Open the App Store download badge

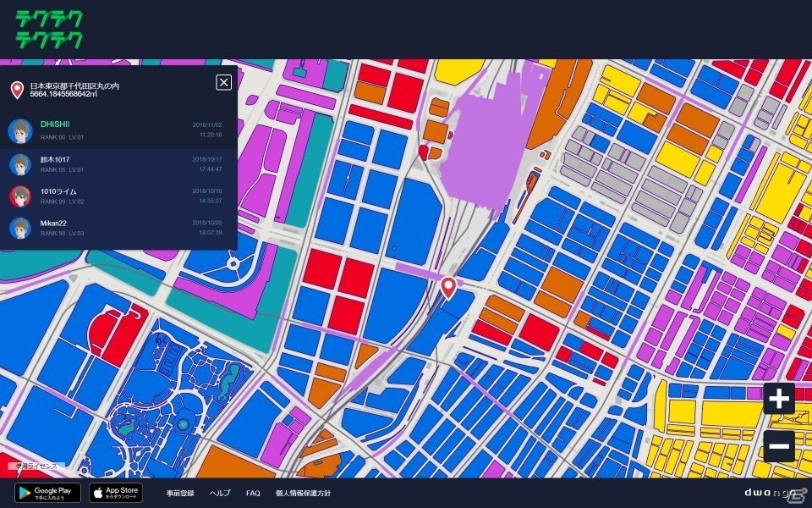click(x=115, y=493)
